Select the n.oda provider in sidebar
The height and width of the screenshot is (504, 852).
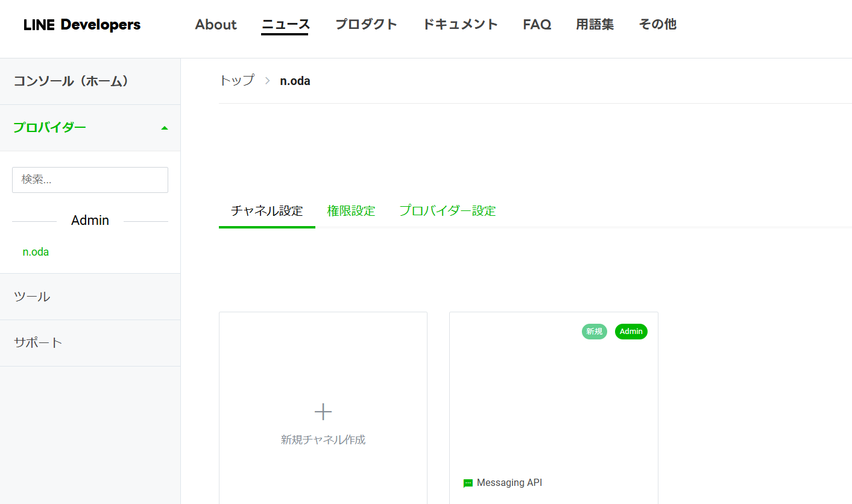tap(36, 252)
